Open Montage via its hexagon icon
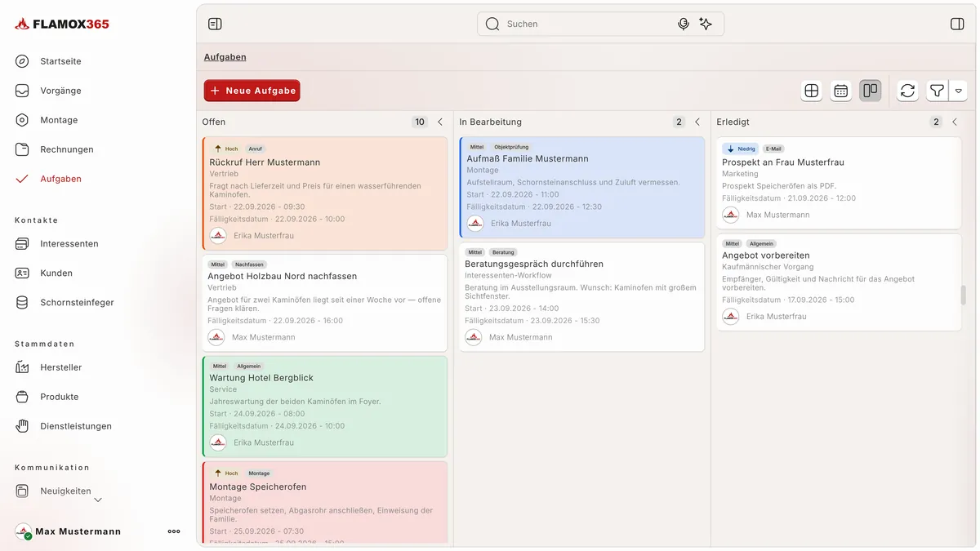 pos(22,120)
